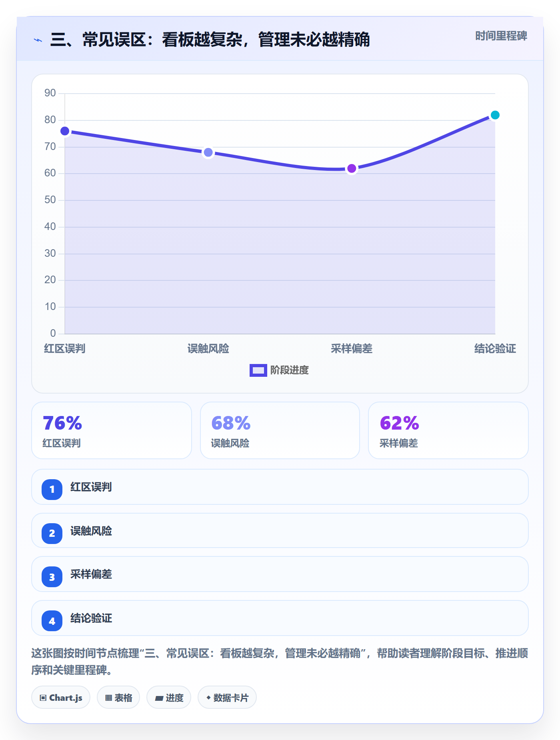The height and width of the screenshot is (740, 560).
Task: Toggle the 阶段进度 legend swatch
Action: pos(258,370)
